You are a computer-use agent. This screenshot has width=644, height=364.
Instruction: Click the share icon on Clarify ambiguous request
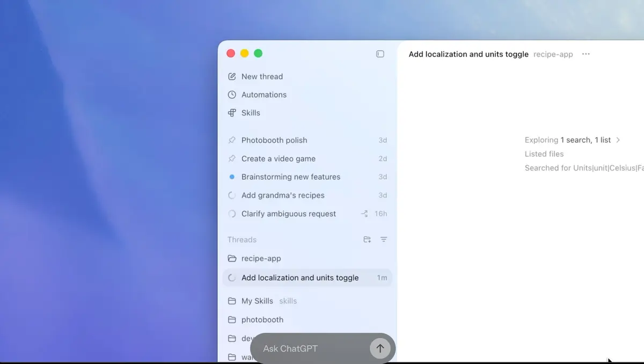[364, 214]
